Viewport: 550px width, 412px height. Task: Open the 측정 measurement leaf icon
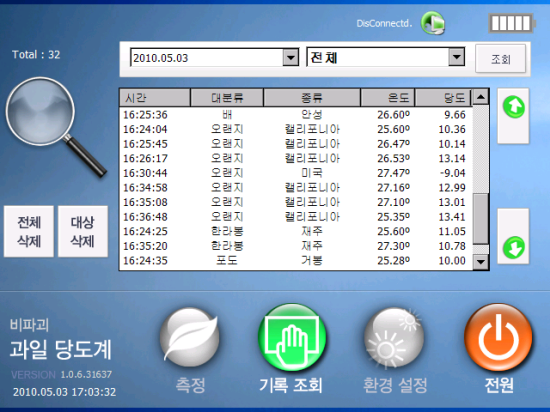[190, 337]
